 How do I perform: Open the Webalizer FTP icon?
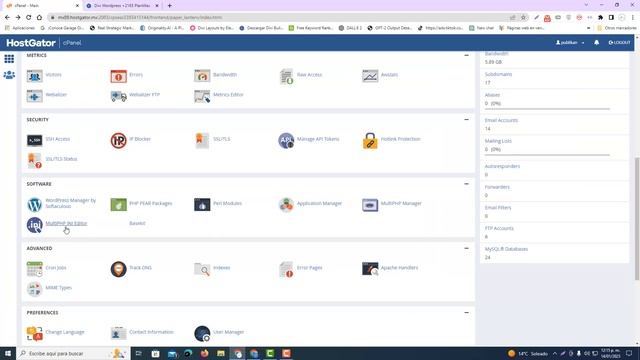(118, 96)
